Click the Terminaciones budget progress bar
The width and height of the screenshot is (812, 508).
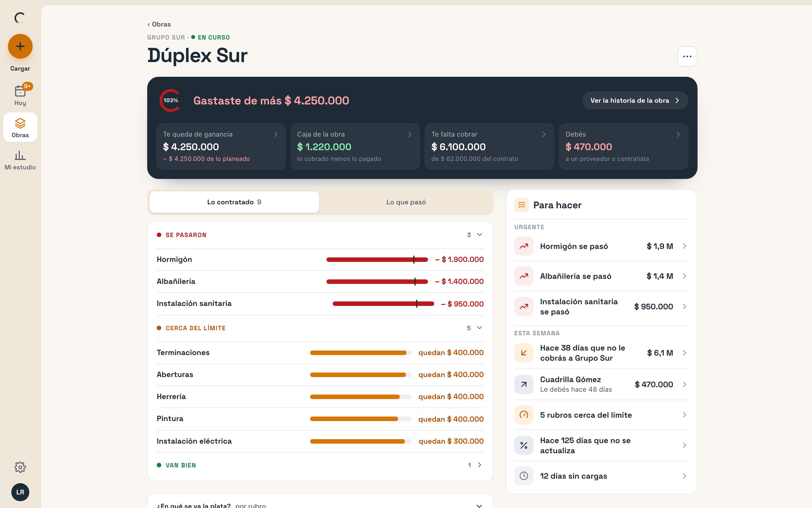pyautogui.click(x=361, y=353)
